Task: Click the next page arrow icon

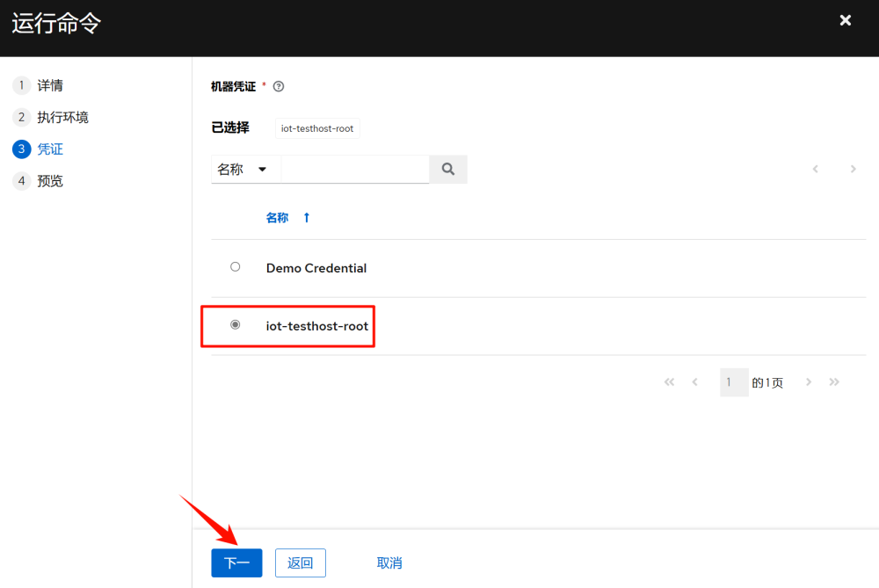Action: (808, 381)
